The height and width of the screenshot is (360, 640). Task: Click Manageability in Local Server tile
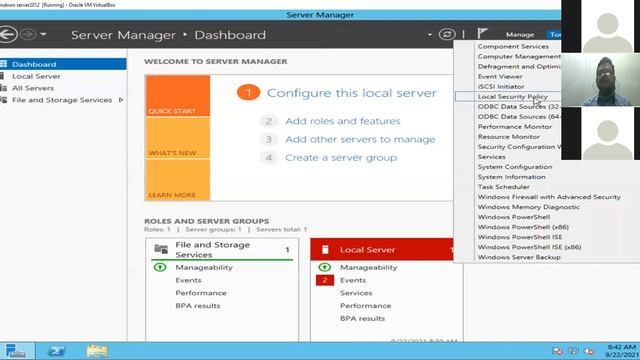pos(369,267)
